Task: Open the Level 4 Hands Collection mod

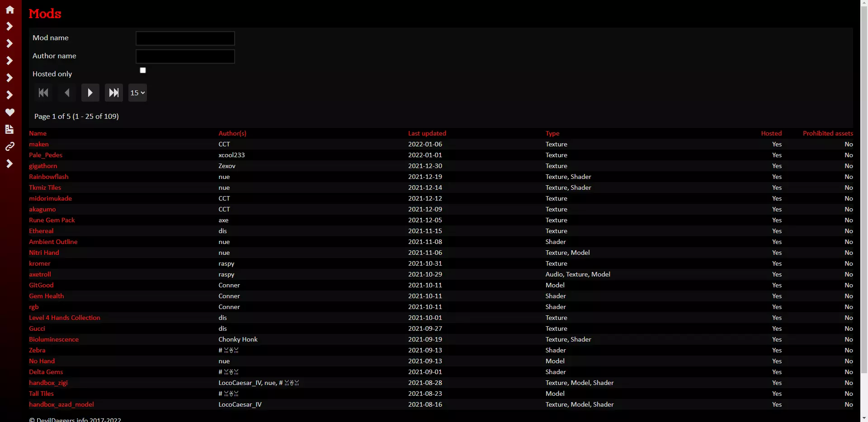Action: 65,318
